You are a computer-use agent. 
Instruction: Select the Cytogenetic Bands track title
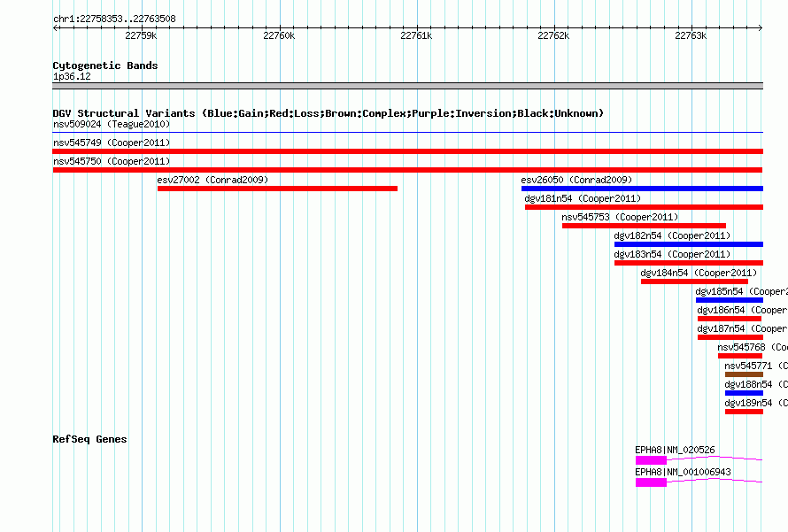click(x=105, y=66)
